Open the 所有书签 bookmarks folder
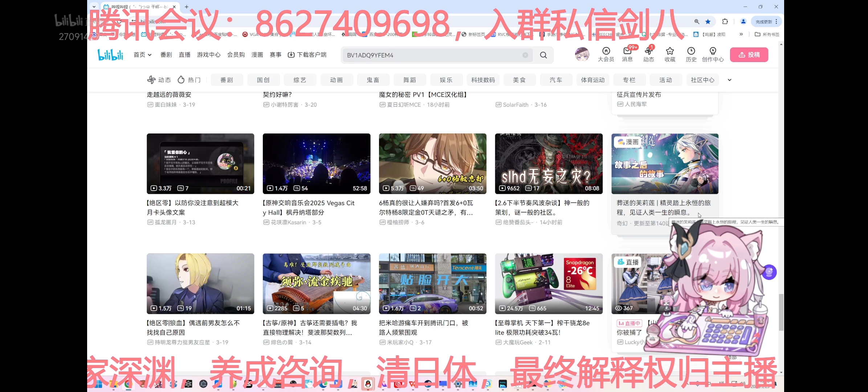 tap(767, 34)
